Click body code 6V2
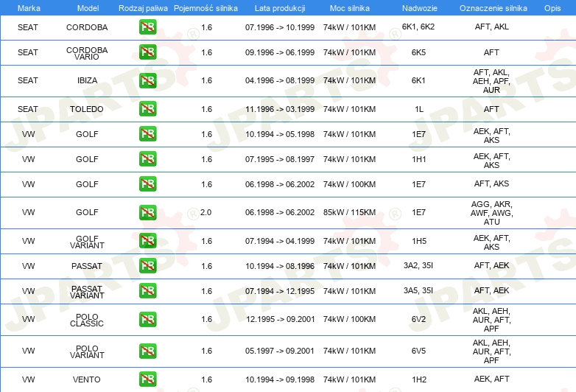Image resolution: width=576 pixels, height=392 pixels. coord(419,319)
